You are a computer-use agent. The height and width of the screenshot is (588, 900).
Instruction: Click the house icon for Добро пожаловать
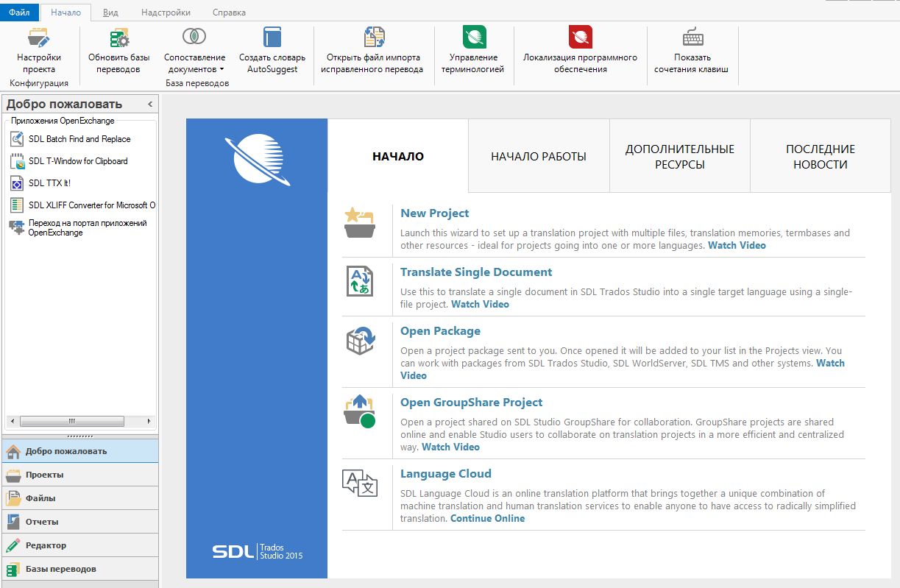(13, 451)
